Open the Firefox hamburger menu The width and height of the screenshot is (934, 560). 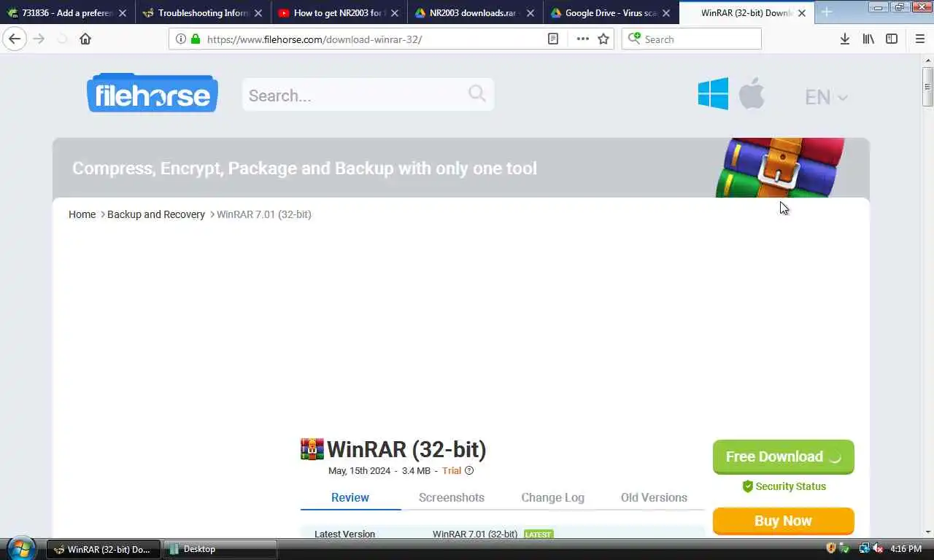point(919,39)
